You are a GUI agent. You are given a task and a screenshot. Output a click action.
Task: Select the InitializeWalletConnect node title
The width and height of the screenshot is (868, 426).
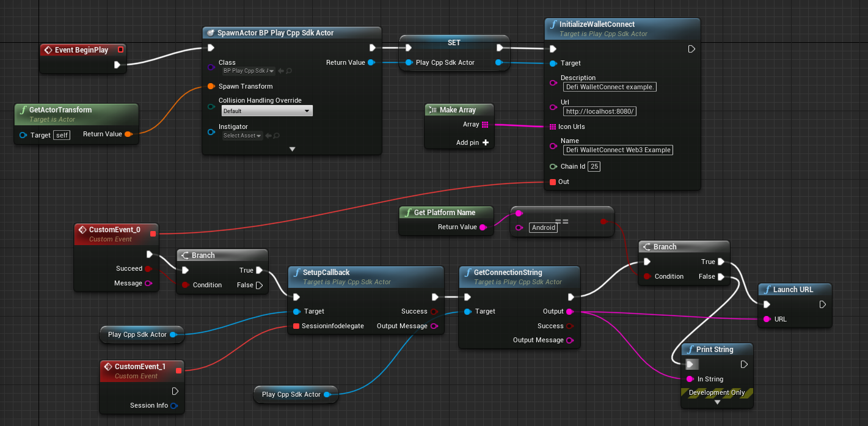[597, 24]
